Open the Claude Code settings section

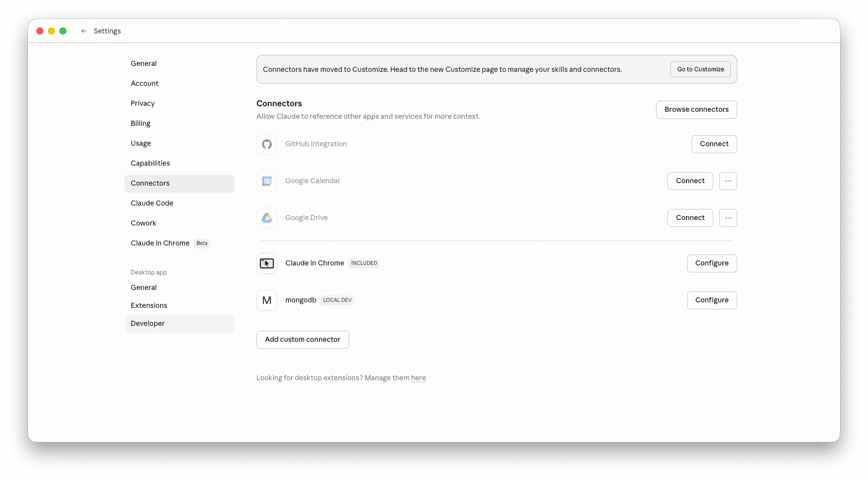pyautogui.click(x=152, y=203)
